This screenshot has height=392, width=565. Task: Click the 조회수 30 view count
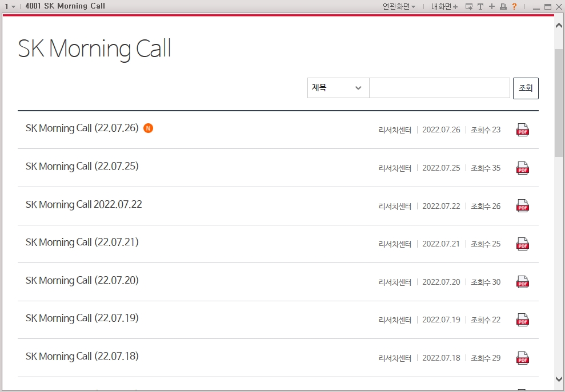coord(486,282)
